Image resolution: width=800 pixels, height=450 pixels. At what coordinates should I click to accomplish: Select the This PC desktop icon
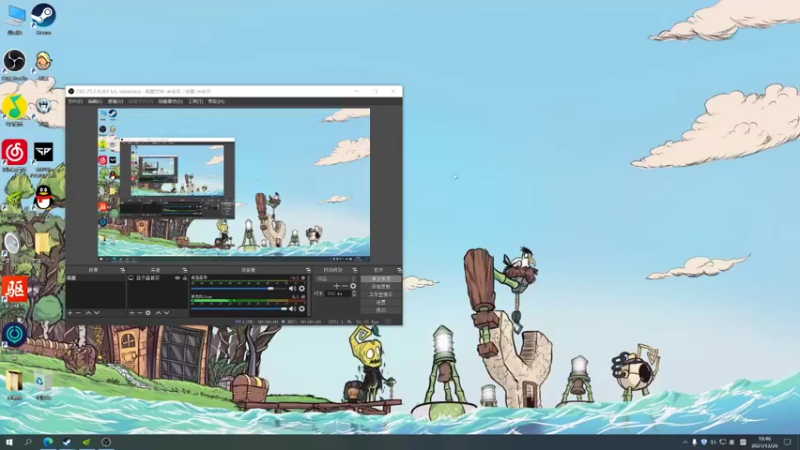pyautogui.click(x=15, y=18)
